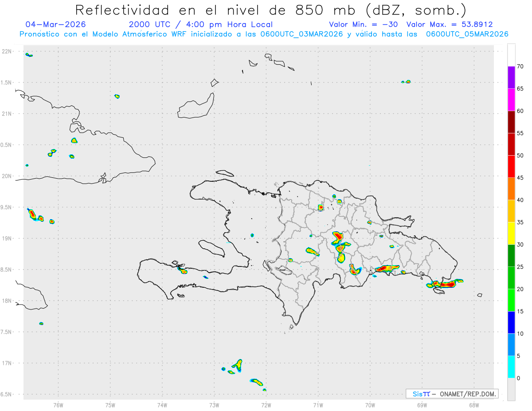The height and width of the screenshot is (411, 532).
Task: Click the valid-until time '0600UTC_05MAR2026'
Action: tap(467, 34)
